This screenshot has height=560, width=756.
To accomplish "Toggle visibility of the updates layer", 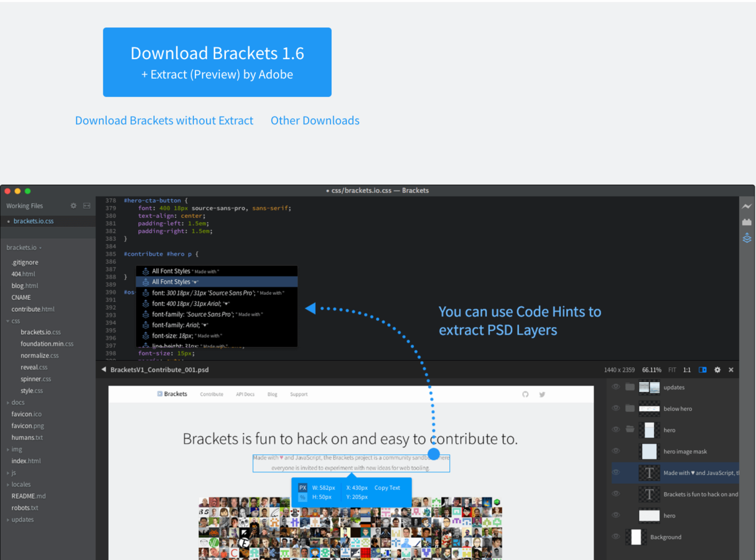I will tap(616, 387).
